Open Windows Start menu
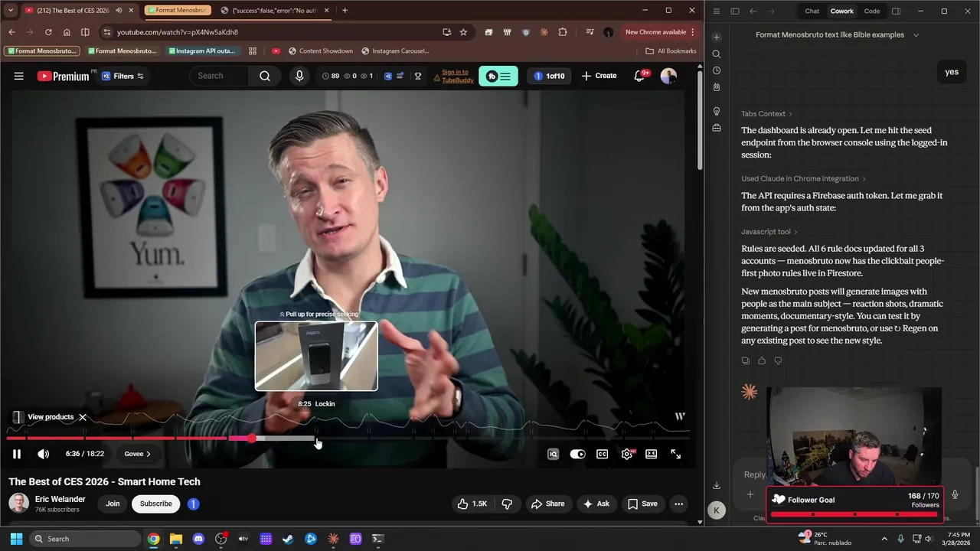The width and height of the screenshot is (980, 551). tap(16, 539)
